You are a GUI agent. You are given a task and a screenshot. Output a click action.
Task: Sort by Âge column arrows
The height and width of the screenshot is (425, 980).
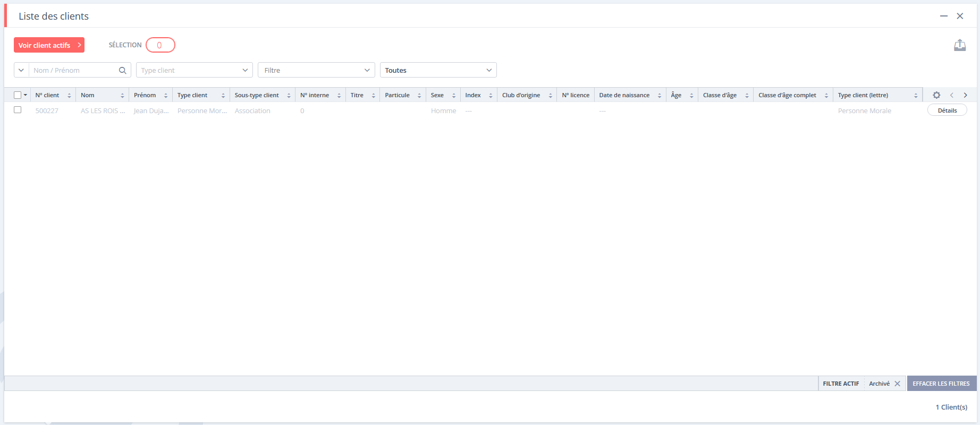pyautogui.click(x=691, y=96)
